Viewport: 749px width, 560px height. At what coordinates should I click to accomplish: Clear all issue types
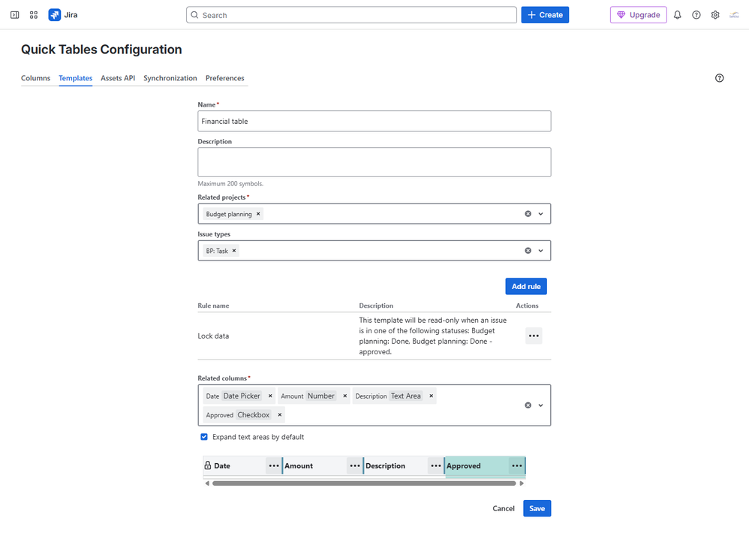click(528, 251)
